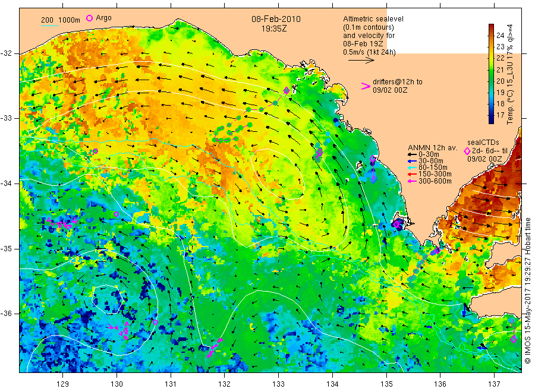The height and width of the screenshot is (392, 535).
Task: Click seal CTD diamond near 33.5°S, 133.8°E
Action: 320,153
